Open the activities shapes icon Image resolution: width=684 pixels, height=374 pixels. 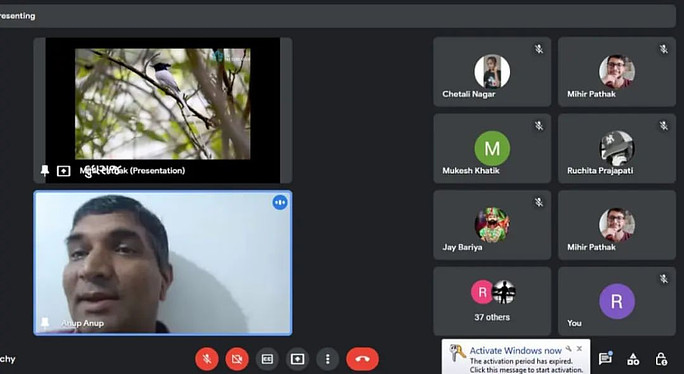(x=633, y=359)
